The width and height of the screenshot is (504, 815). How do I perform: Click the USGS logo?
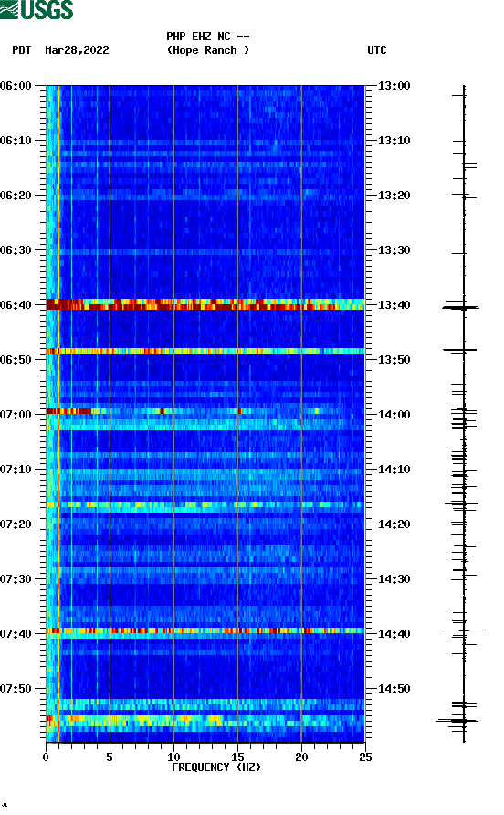(x=37, y=9)
